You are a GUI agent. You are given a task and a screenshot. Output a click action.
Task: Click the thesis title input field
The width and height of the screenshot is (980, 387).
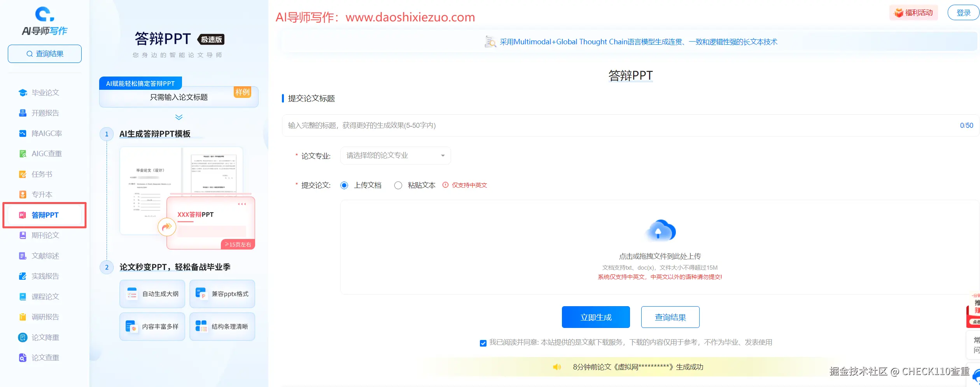point(630,126)
